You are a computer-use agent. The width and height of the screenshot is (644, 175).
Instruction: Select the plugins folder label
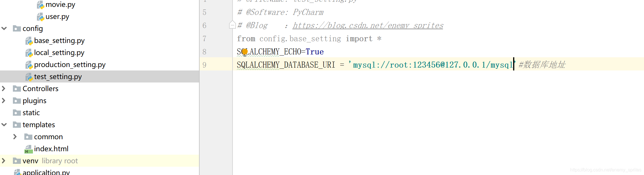pyautogui.click(x=34, y=101)
